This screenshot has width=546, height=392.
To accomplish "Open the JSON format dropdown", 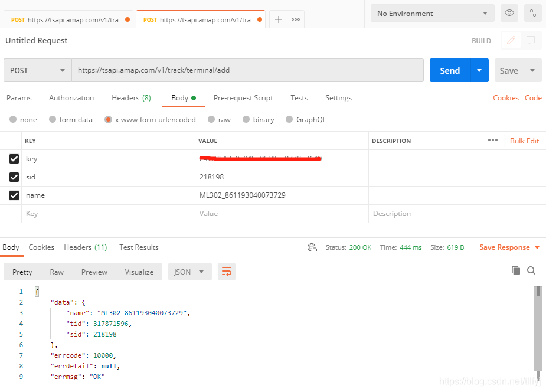I will coord(190,272).
